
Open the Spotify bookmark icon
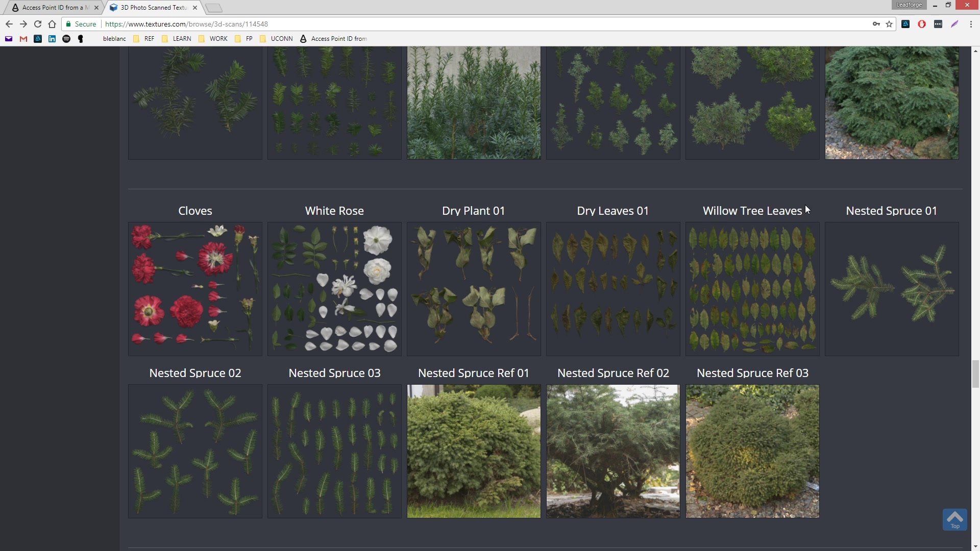coord(66,39)
